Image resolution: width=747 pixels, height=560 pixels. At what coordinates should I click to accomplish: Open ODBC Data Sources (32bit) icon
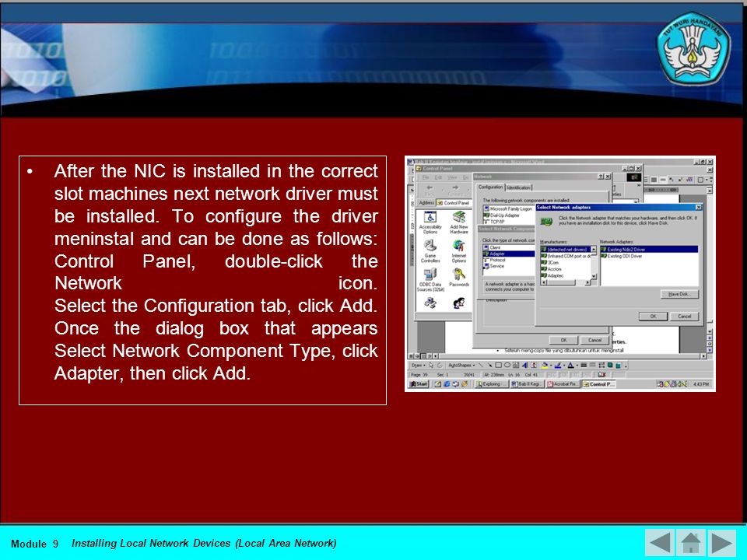430,280
